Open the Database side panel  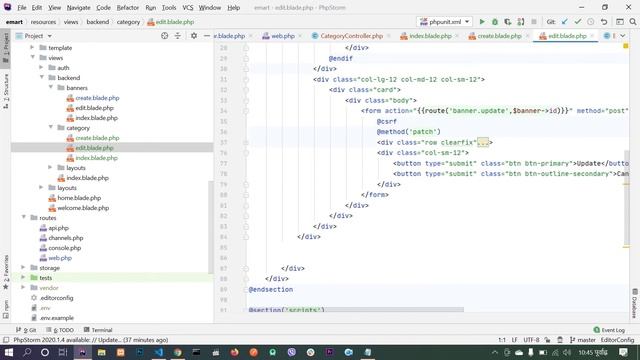635,303
